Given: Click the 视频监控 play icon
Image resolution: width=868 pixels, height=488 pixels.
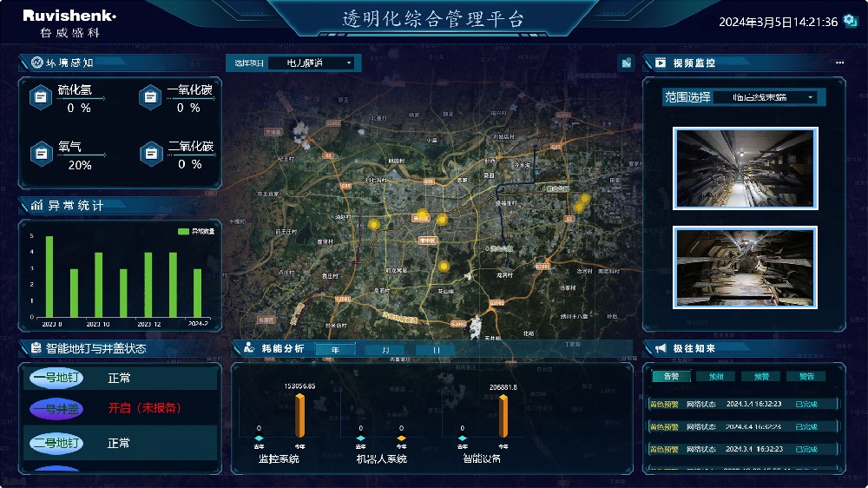Looking at the screenshot, I should pos(659,63).
